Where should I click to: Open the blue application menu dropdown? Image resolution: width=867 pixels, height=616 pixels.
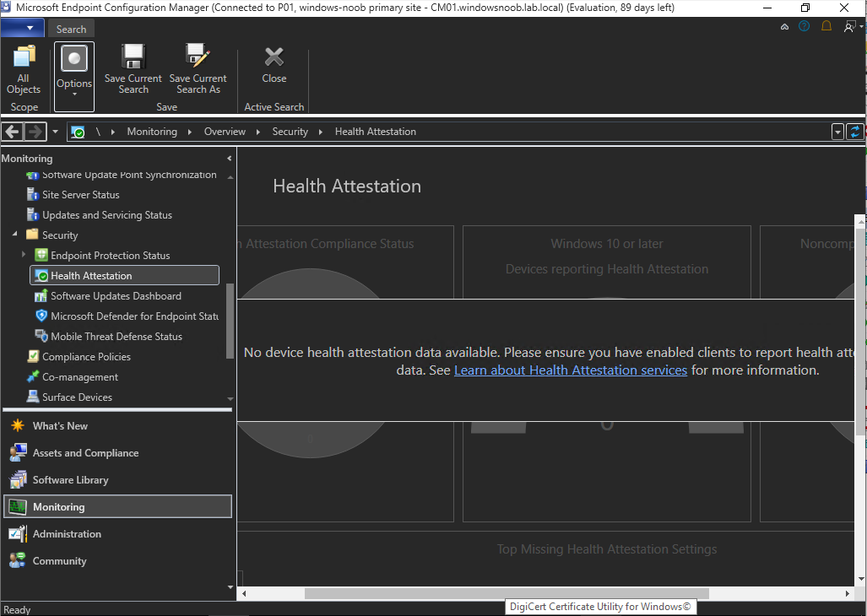(22, 28)
